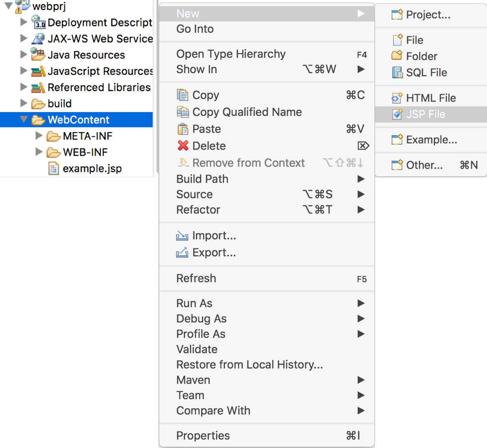This screenshot has height=448, width=487.
Task: Expand the Referenced Libraries node
Action: coord(23,87)
